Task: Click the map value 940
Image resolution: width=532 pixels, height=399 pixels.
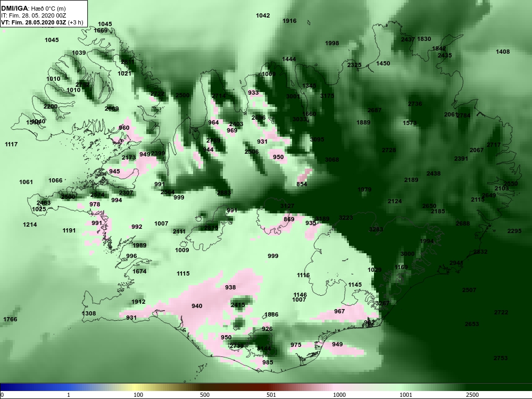Action: pyautogui.click(x=197, y=306)
